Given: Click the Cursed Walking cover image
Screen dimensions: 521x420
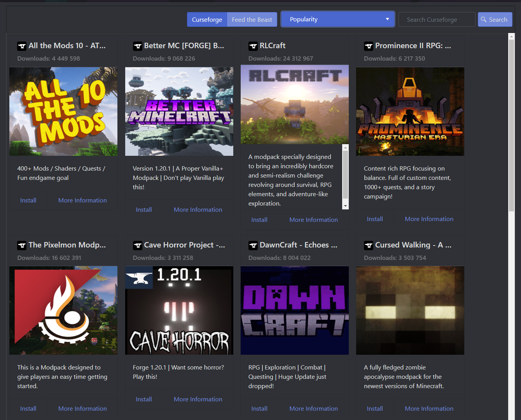Looking at the screenshot, I should 410,310.
